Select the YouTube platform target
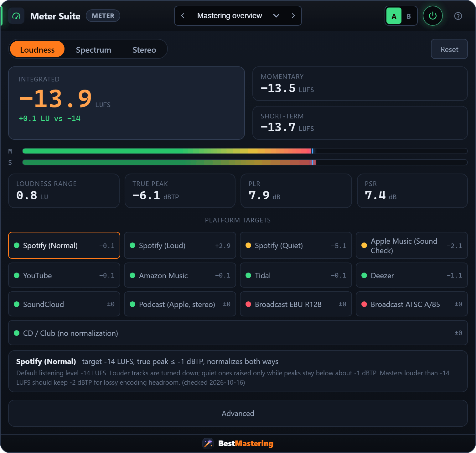 64,275
